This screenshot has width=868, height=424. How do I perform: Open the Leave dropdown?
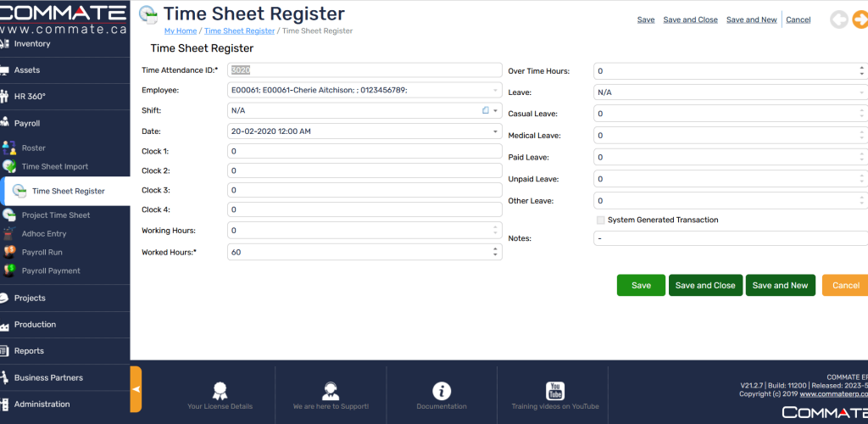pyautogui.click(x=862, y=92)
